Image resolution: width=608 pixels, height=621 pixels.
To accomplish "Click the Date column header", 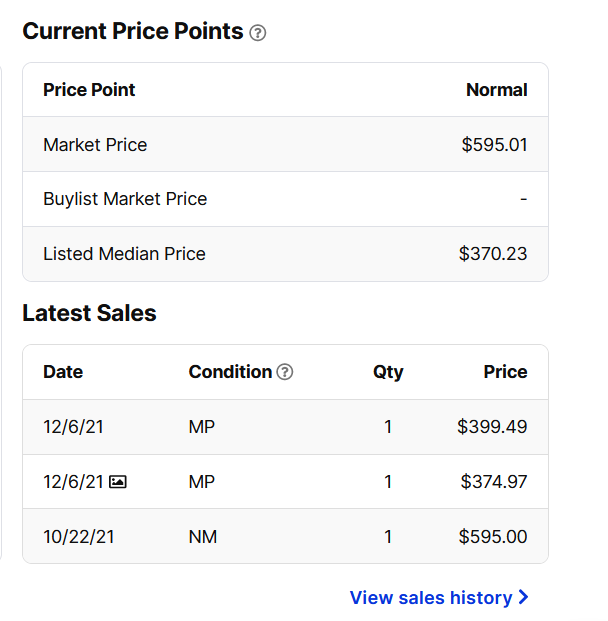I will click(x=63, y=372).
